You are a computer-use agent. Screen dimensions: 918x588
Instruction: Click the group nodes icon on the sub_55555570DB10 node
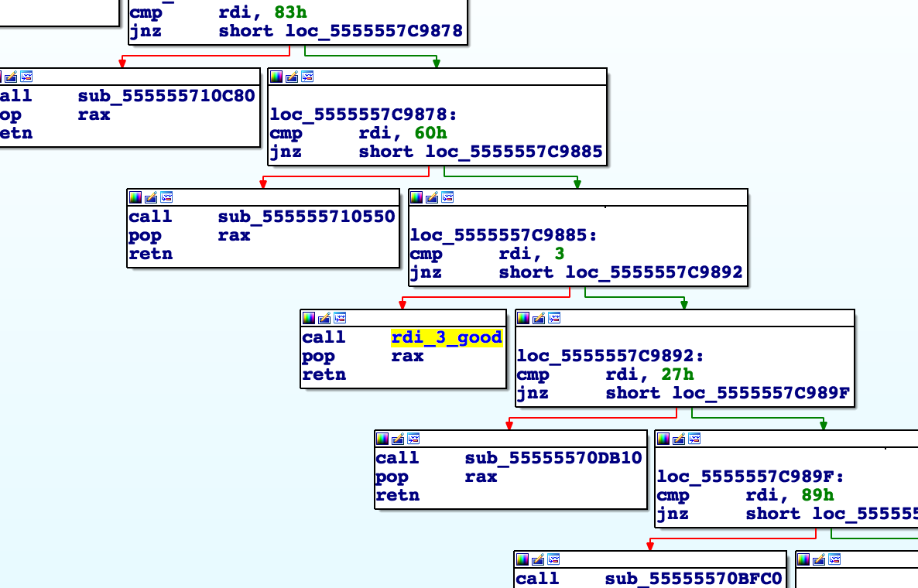click(413, 439)
